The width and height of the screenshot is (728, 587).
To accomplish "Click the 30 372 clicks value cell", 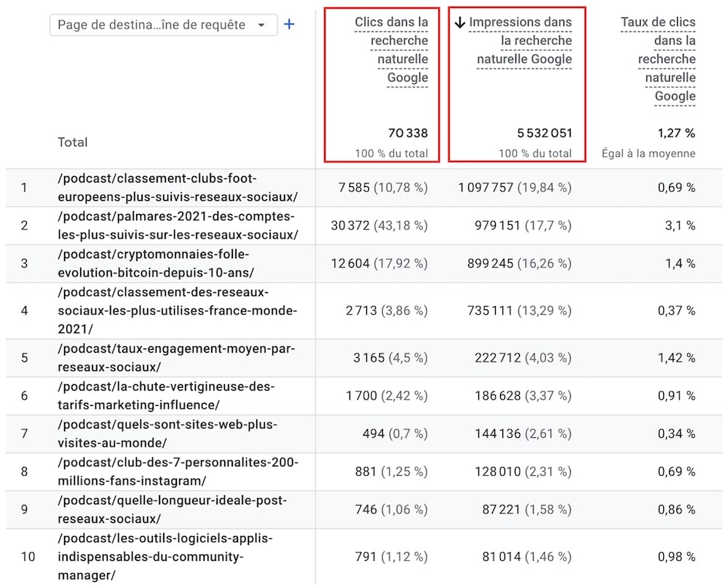I will (x=379, y=225).
